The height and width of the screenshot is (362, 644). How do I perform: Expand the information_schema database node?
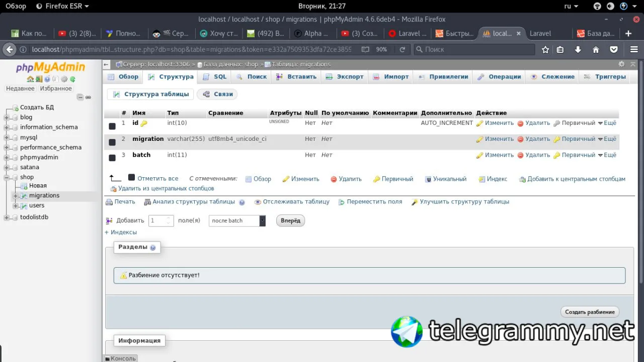coord(7,127)
